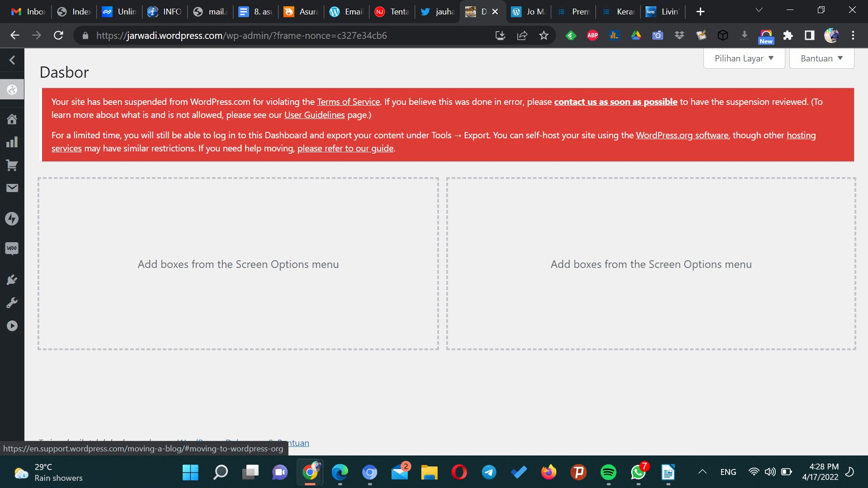The width and height of the screenshot is (868, 488).
Task: Toggle the browser side panel button
Action: (x=810, y=35)
